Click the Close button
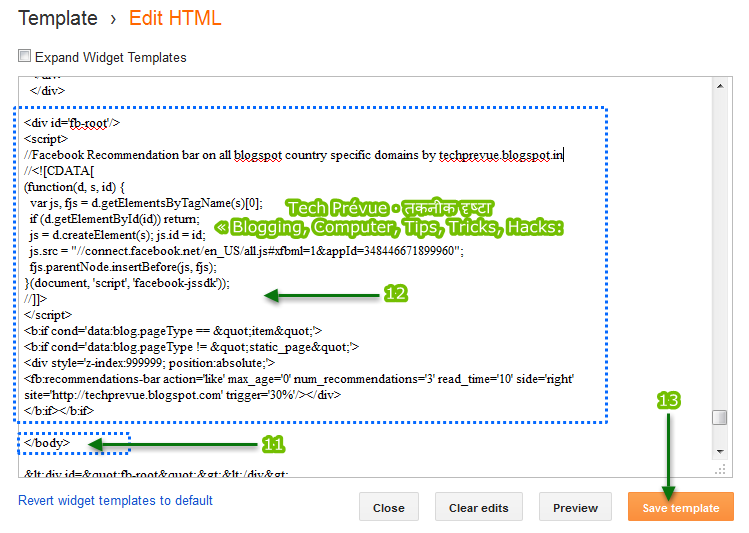Viewport: 749px width, 533px height. tap(388, 507)
